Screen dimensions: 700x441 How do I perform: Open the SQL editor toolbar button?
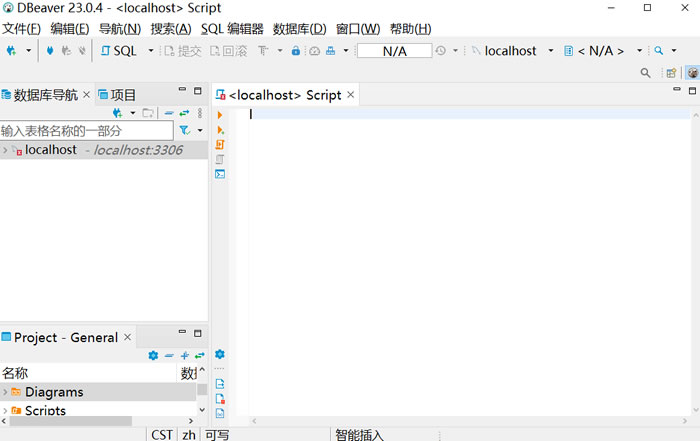pyautogui.click(x=120, y=50)
